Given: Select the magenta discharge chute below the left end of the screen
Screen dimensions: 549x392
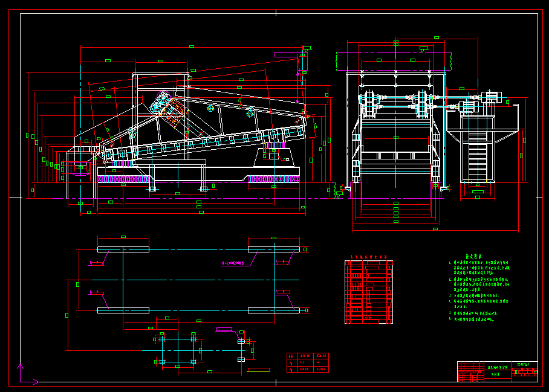Looking at the screenshot, I should (80, 168).
